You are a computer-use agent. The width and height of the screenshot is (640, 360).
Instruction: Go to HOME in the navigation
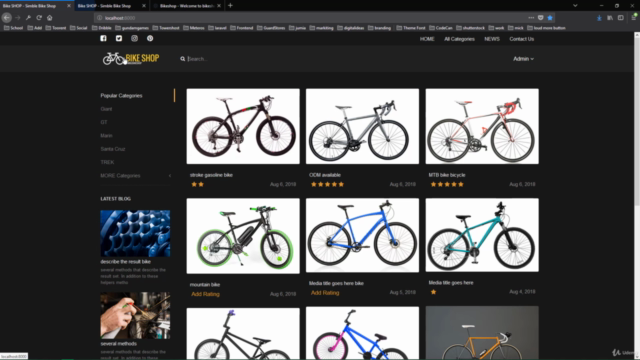click(427, 39)
